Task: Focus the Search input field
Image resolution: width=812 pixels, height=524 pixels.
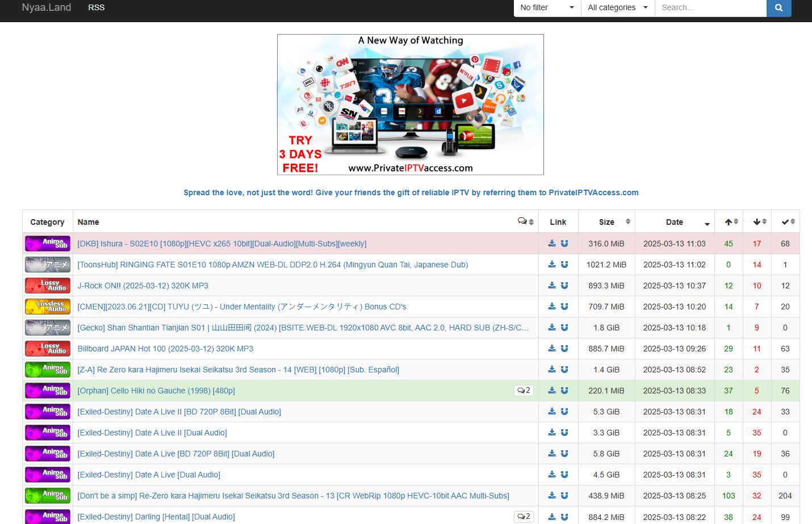Action: point(710,8)
